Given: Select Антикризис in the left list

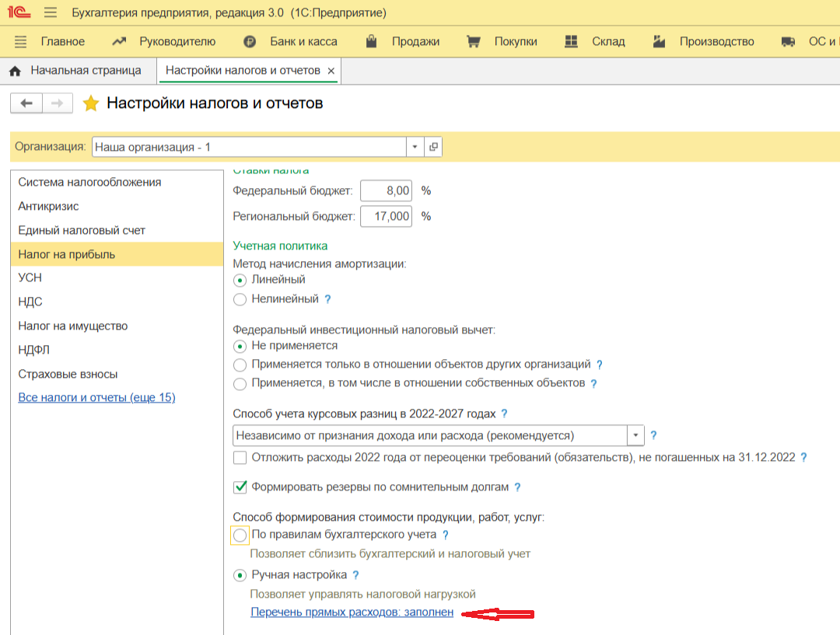Looking at the screenshot, I should coord(117,206).
